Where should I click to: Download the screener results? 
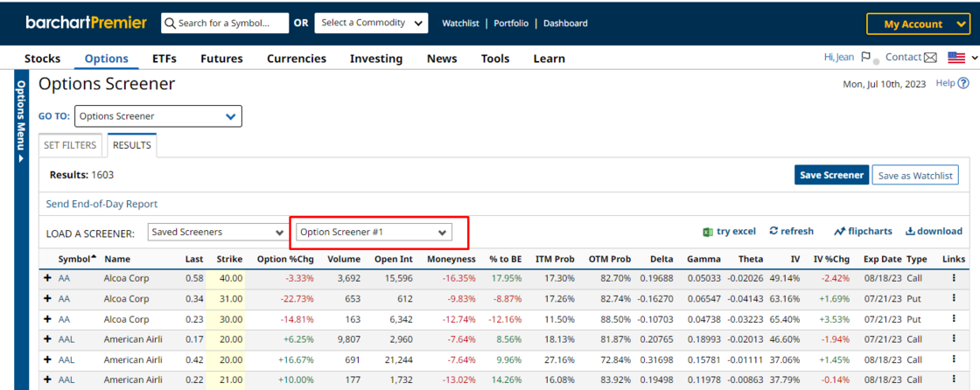(934, 231)
